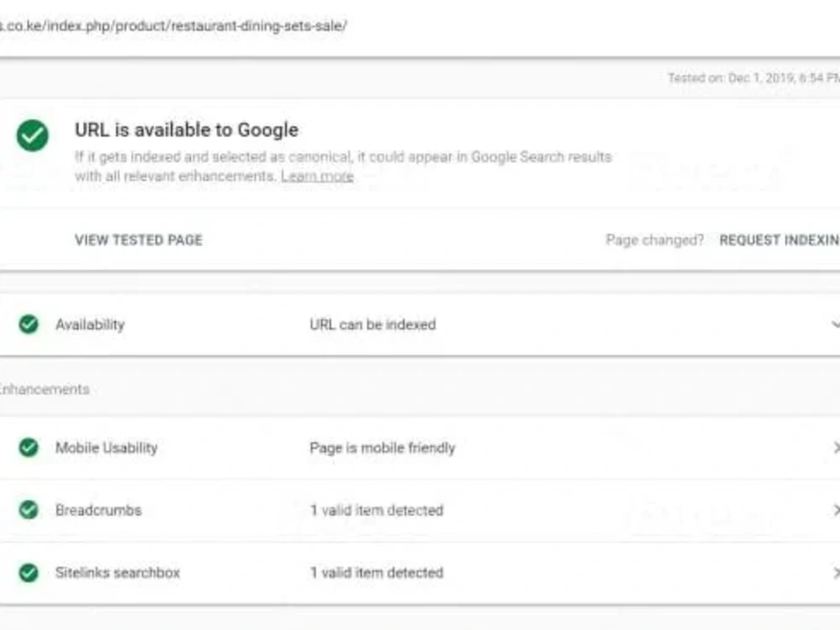Select the 'URL is available to Google' heading
This screenshot has width=840, height=630.
click(x=186, y=129)
